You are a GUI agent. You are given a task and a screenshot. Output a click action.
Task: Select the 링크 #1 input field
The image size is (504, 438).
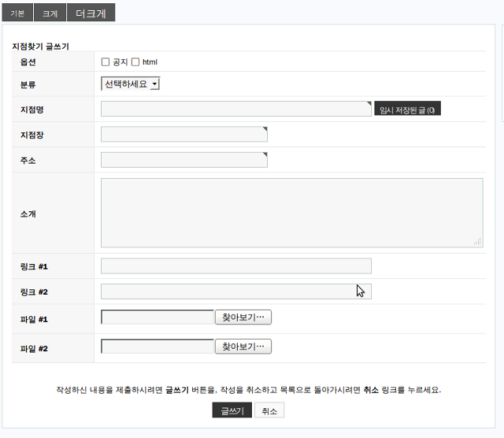click(235, 266)
